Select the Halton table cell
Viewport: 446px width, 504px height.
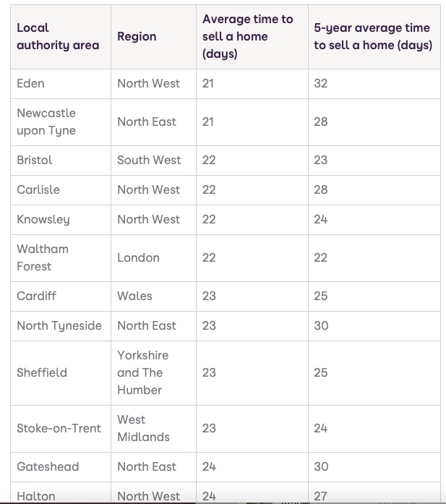(61, 493)
